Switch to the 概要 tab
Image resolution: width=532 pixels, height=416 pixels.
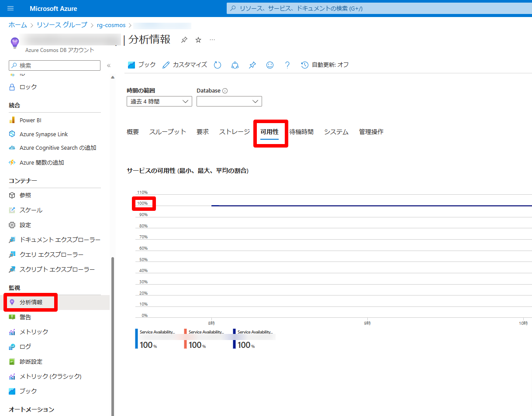[x=133, y=132]
